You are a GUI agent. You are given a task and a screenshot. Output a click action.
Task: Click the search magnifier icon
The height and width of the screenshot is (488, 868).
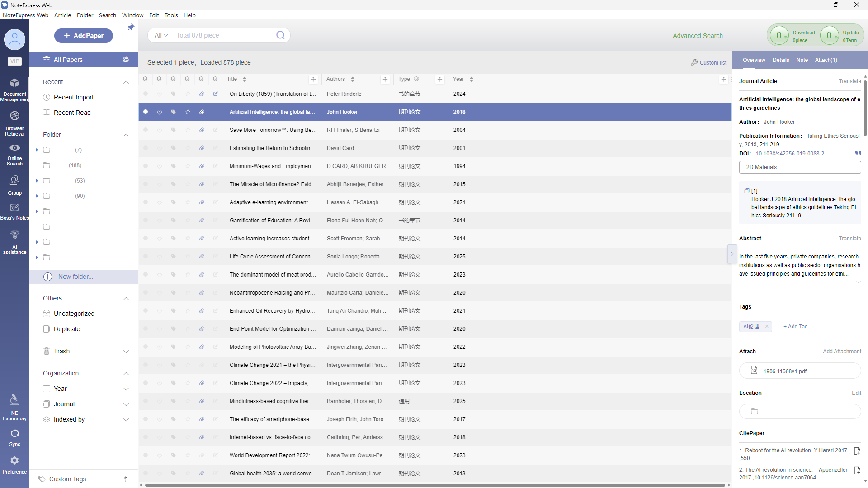pos(280,35)
